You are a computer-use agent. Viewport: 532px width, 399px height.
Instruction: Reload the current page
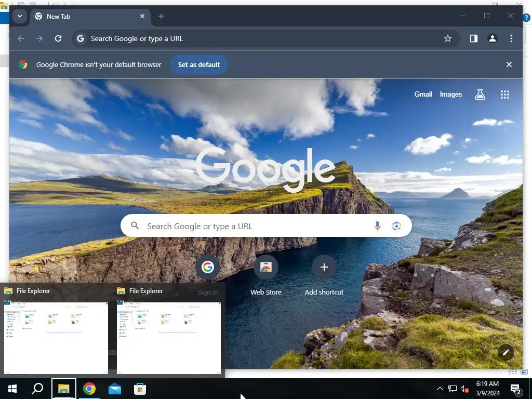pyautogui.click(x=58, y=38)
